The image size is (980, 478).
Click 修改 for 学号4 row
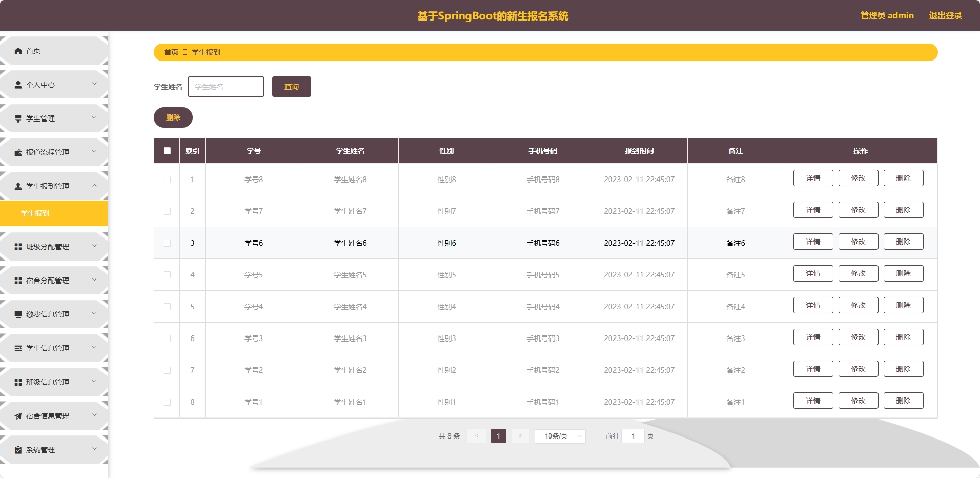tap(859, 305)
